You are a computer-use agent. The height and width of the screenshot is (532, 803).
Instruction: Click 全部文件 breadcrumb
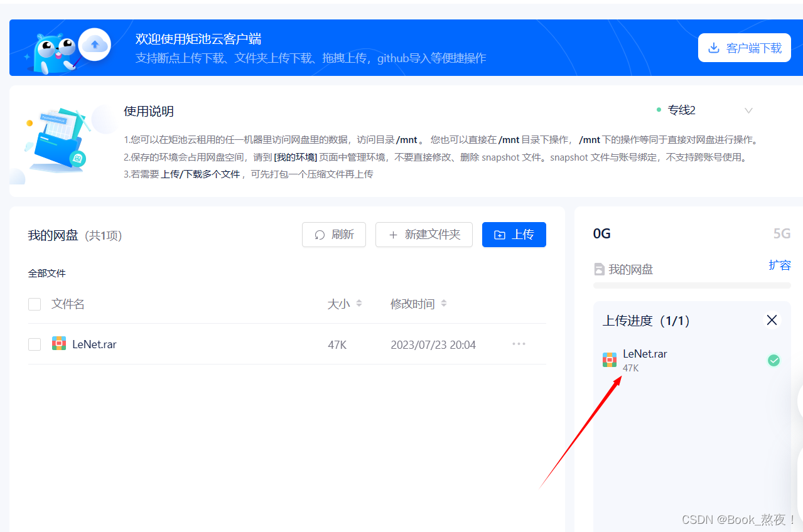point(47,274)
